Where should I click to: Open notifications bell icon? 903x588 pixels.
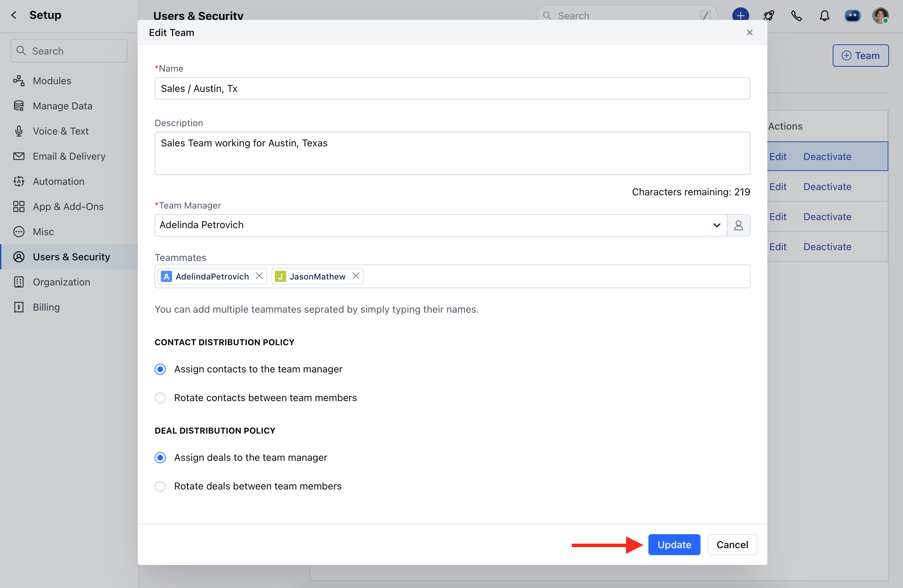[x=824, y=15]
